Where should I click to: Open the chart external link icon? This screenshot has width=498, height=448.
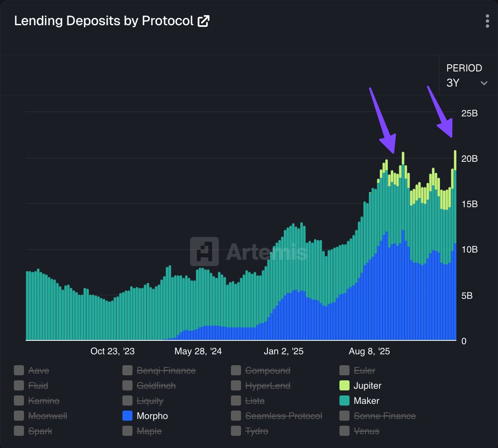(x=203, y=21)
